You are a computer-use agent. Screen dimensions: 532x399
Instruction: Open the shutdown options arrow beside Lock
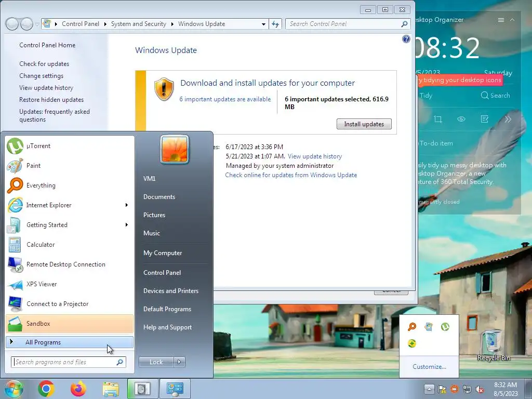(179, 362)
